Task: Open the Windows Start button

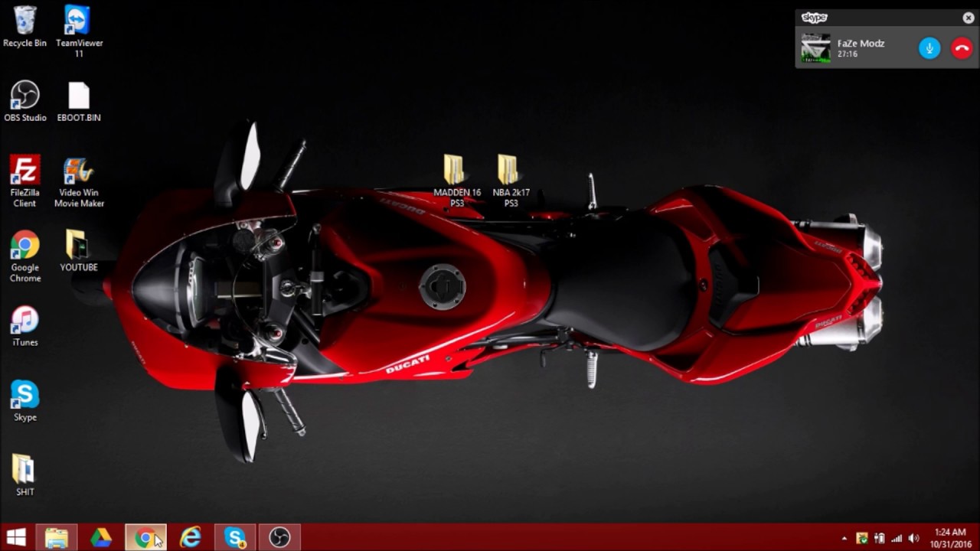Action: 15,537
